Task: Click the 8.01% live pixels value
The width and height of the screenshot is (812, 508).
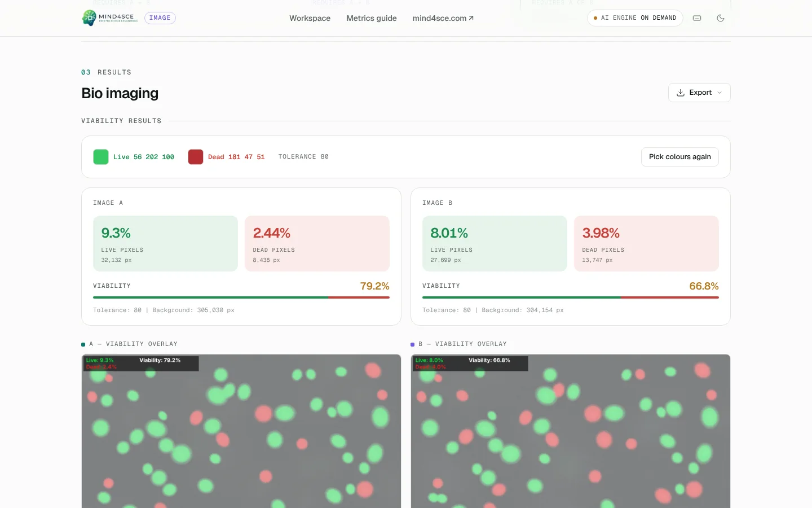Action: (449, 233)
